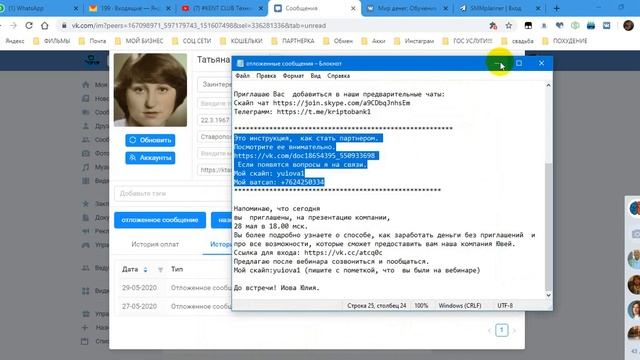Open the МОЙ БИЗНЕС bookmarks folder
Viewport: 640px width, 360px height.
click(x=139, y=41)
